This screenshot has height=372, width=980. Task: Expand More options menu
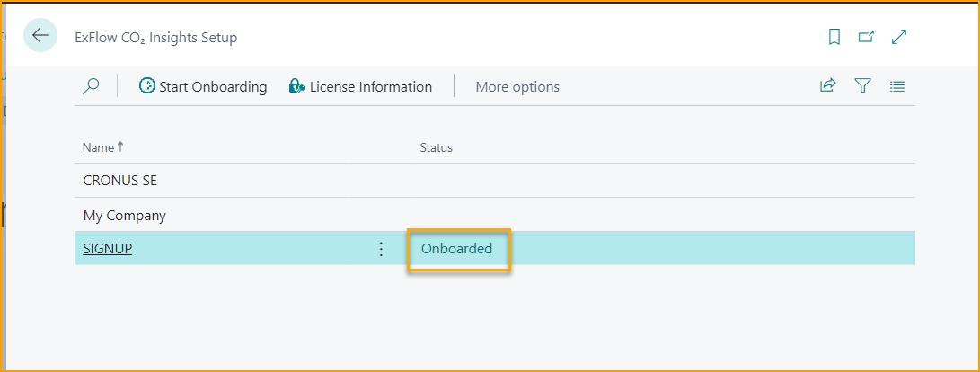pos(516,87)
